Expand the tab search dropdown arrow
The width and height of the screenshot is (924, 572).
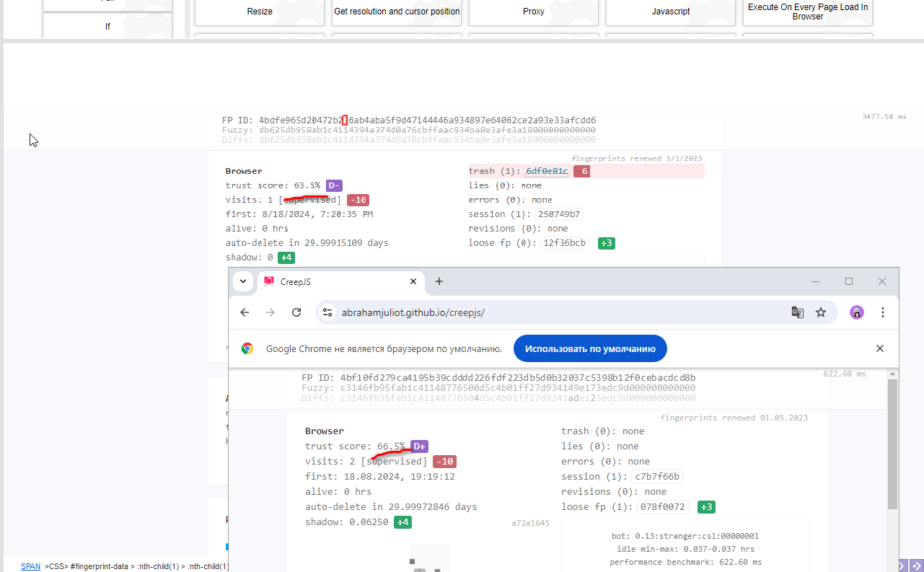(244, 281)
